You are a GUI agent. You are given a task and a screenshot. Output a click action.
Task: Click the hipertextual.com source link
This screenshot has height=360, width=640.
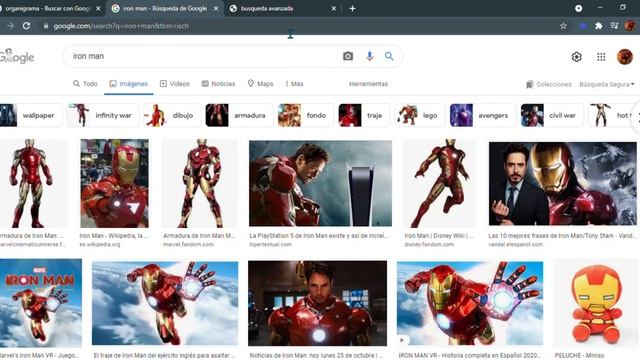click(x=271, y=244)
